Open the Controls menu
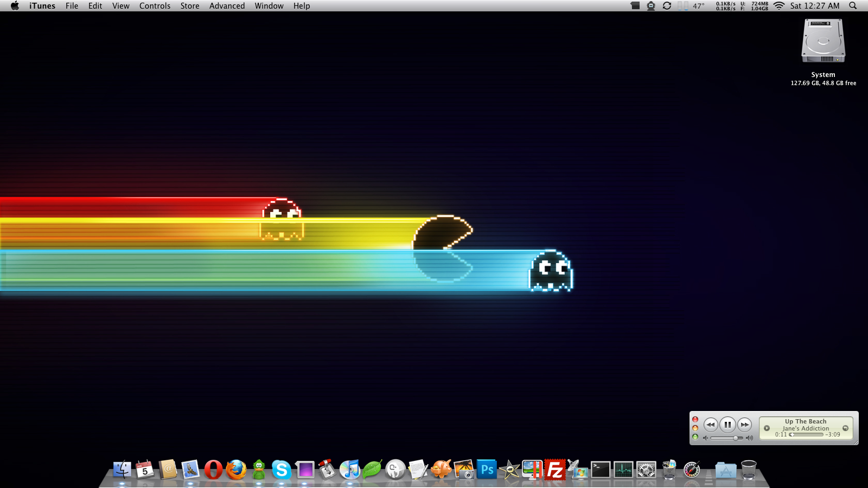The height and width of the screenshot is (488, 868). (155, 6)
